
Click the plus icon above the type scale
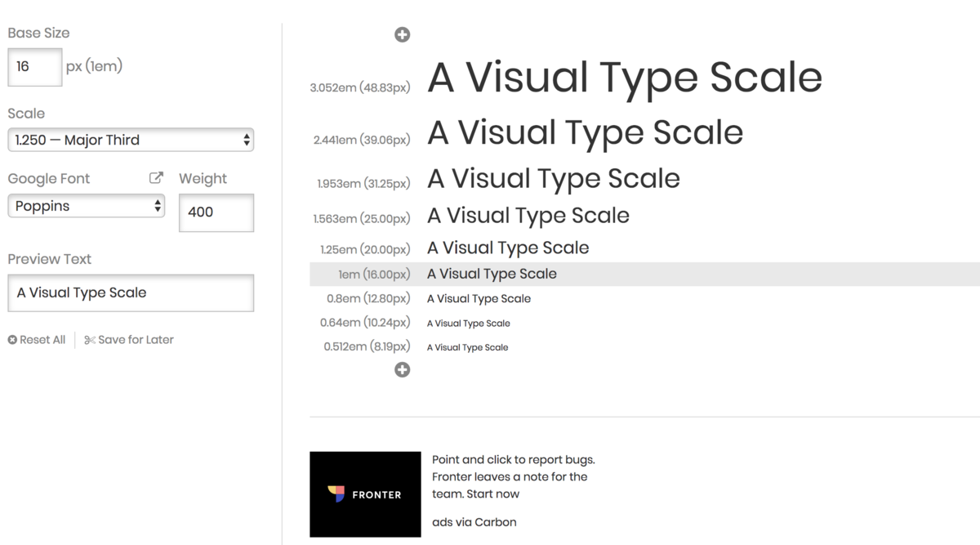[x=402, y=34]
